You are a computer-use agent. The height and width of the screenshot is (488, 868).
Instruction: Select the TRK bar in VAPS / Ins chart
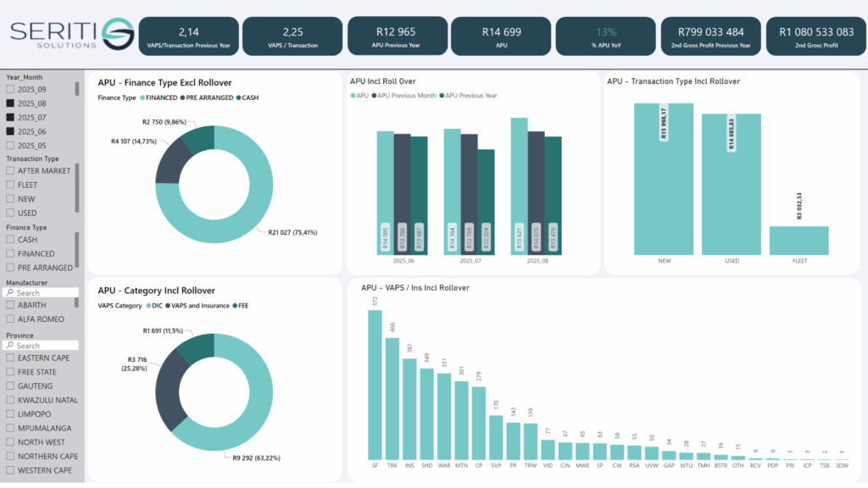click(392, 399)
